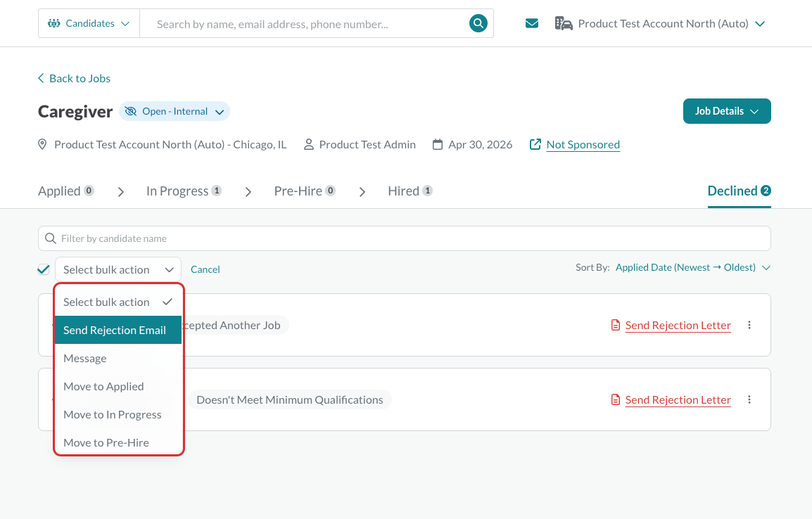Image resolution: width=812 pixels, height=519 pixels.
Task: Open the mail envelope icon
Action: 532,23
